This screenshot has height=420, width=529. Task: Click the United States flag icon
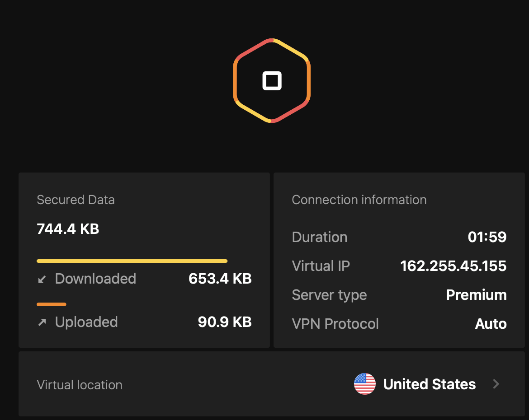coord(364,384)
